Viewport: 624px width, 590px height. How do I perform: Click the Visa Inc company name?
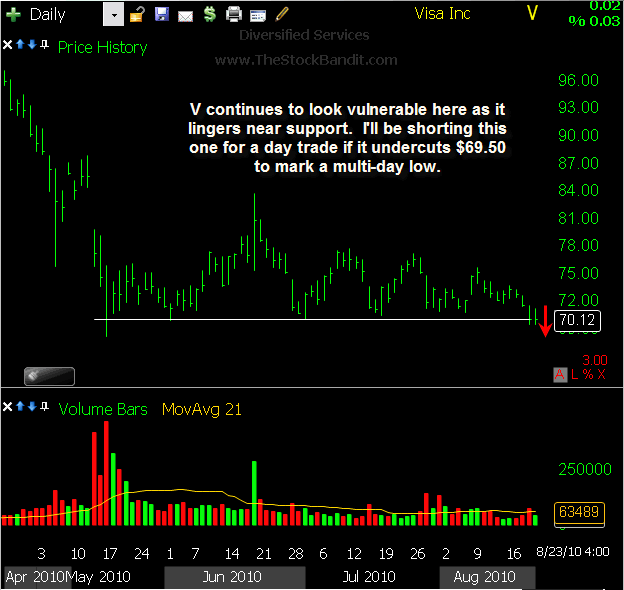coord(442,14)
